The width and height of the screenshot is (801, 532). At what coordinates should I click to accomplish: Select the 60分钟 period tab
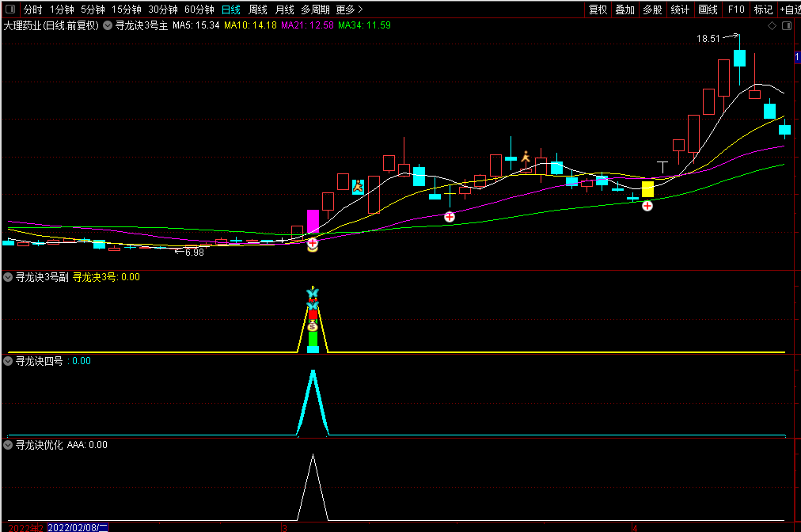[x=199, y=9]
